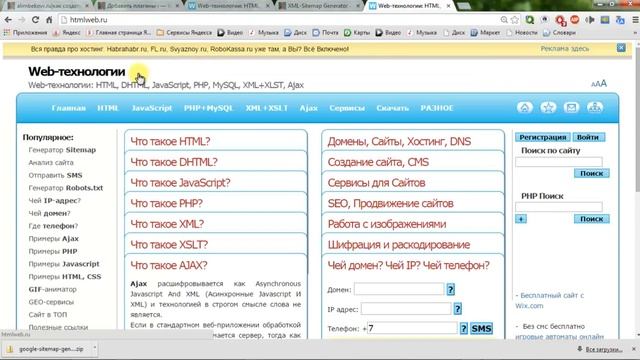Click the sitemap icon in the navigation bar
Viewport: 640px width, 360px height.
click(x=595, y=107)
